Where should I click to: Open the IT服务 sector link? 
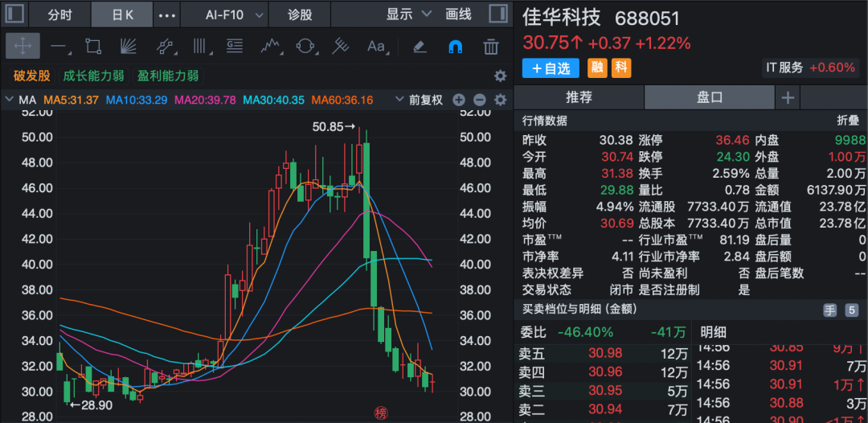(811, 68)
